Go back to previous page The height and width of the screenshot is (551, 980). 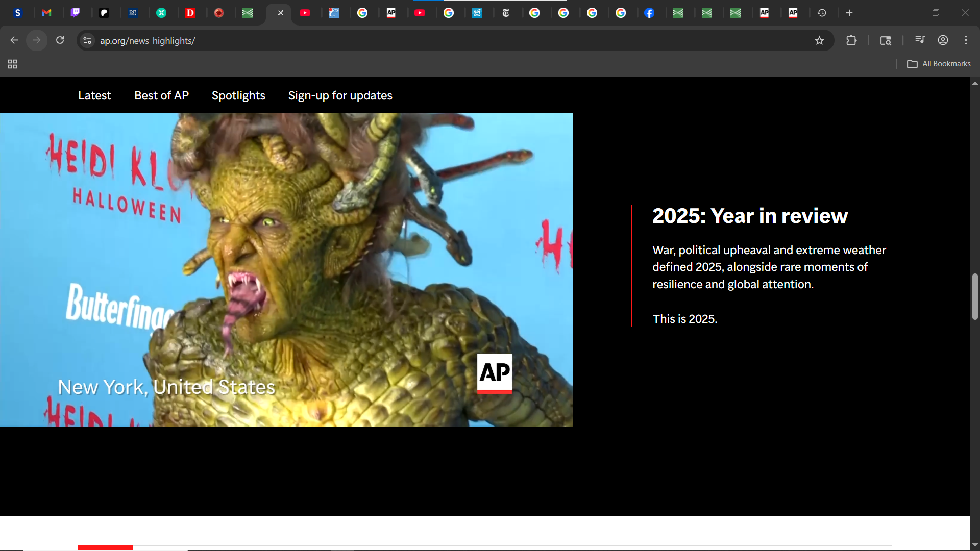pos(14,40)
